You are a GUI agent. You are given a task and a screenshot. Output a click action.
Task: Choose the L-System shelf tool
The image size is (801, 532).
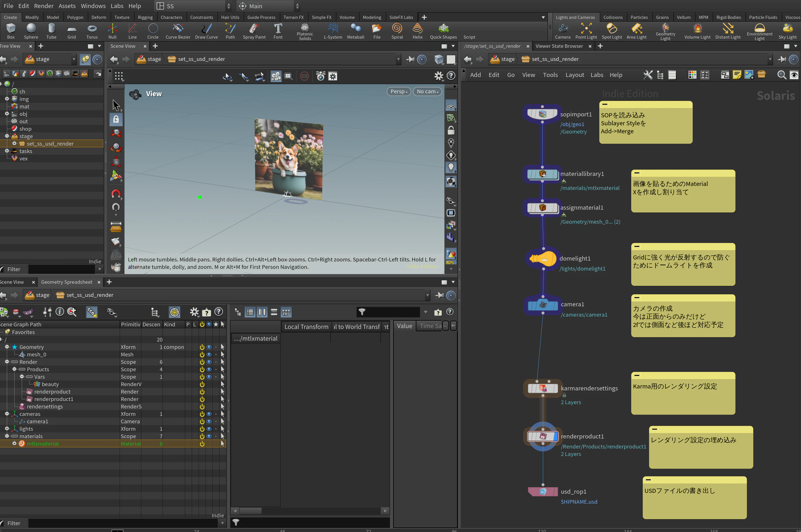333,31
